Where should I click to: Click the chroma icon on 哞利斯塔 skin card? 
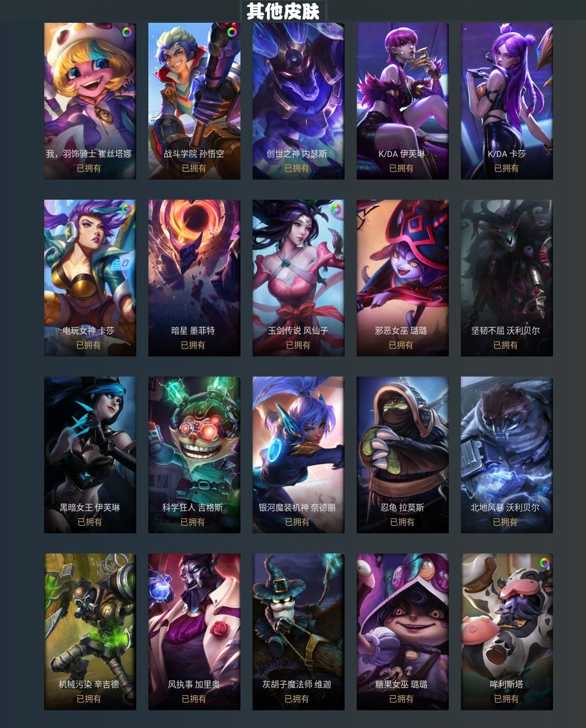[x=544, y=563]
